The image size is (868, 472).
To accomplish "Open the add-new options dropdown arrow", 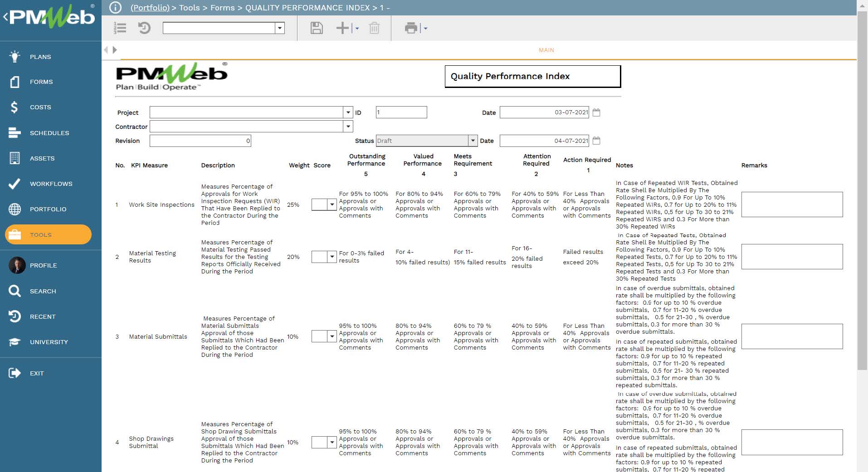I will (357, 29).
